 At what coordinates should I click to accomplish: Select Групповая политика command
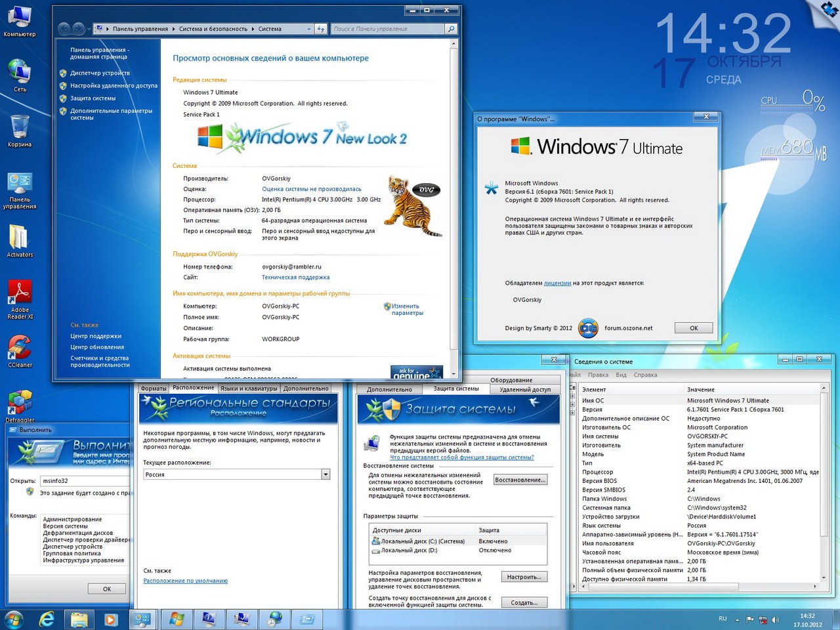[x=72, y=553]
